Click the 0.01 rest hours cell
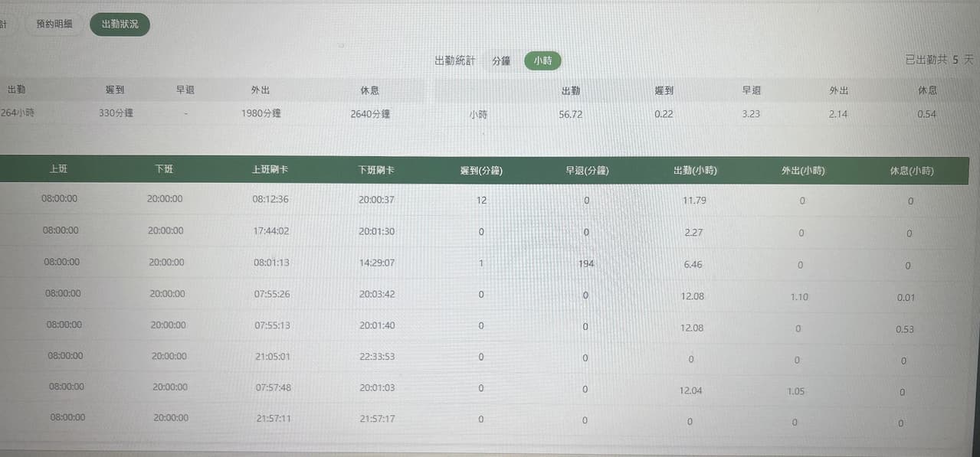 (906, 298)
